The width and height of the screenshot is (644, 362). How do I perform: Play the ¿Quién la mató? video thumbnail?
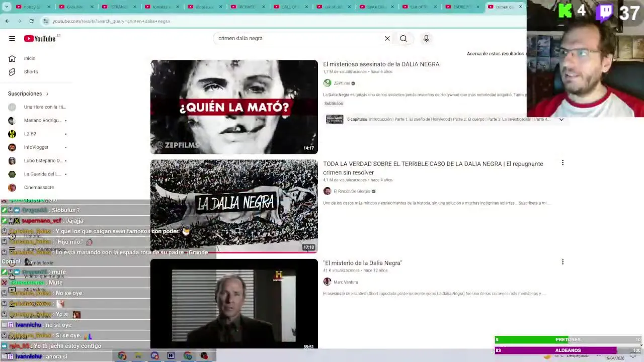[234, 107]
